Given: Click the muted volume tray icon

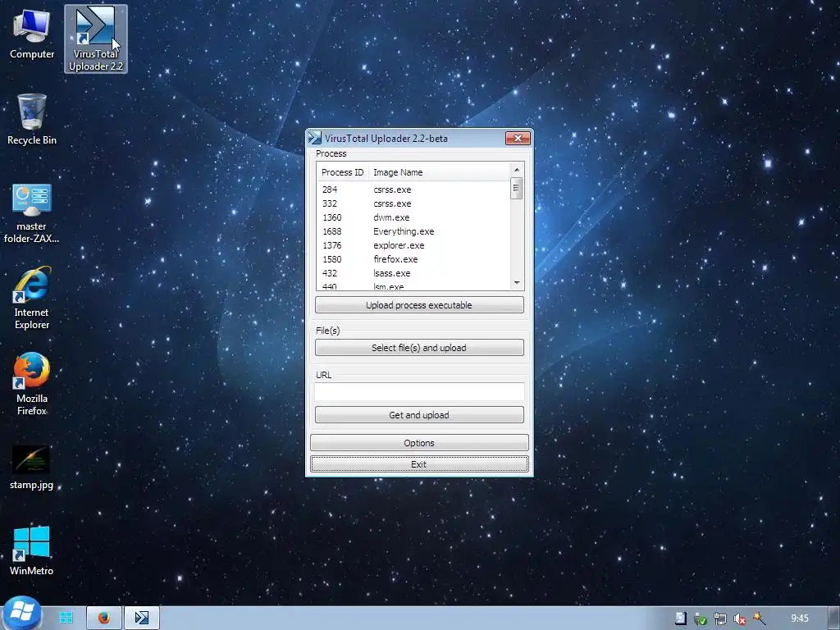Looking at the screenshot, I should tap(739, 619).
